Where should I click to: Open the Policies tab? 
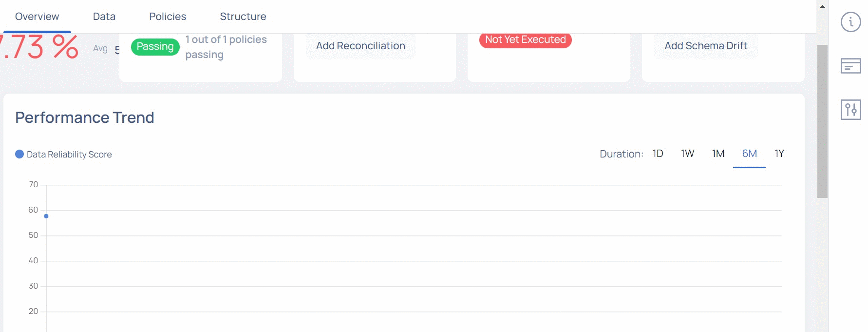(x=168, y=17)
